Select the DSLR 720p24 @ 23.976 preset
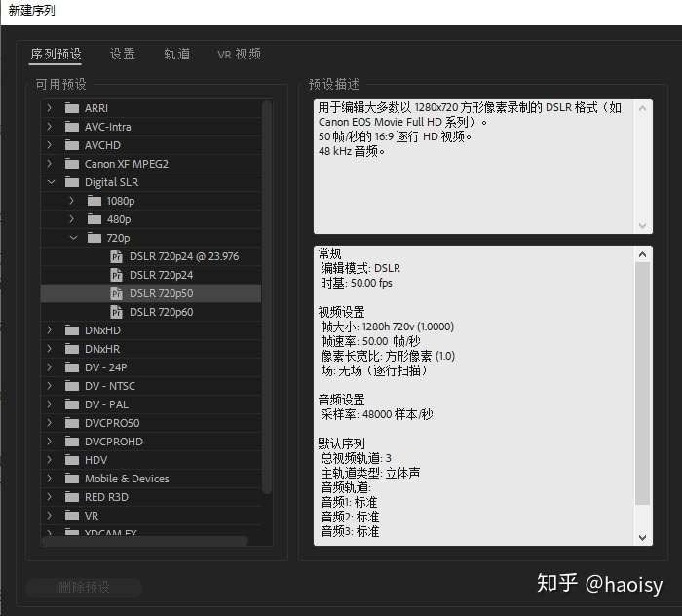 [x=184, y=256]
